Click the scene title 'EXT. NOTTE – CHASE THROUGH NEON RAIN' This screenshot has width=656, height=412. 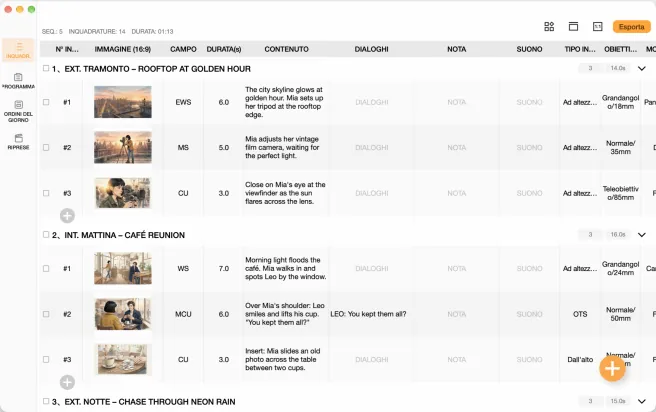point(150,402)
